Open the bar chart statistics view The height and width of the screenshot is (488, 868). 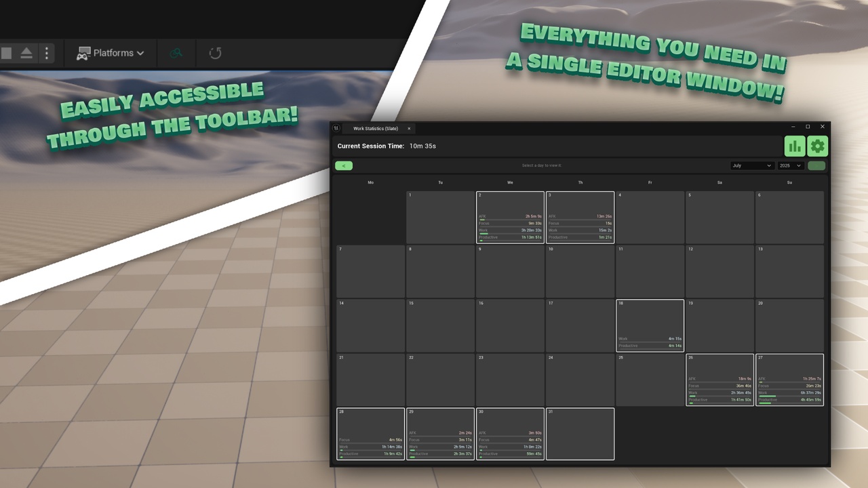(795, 146)
